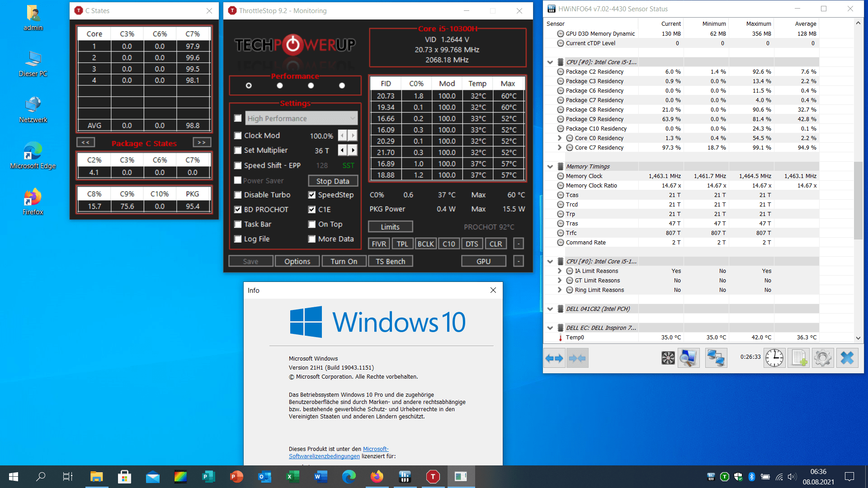The width and height of the screenshot is (868, 488).
Task: Select the first Performance profile radio button
Action: pos(249,85)
